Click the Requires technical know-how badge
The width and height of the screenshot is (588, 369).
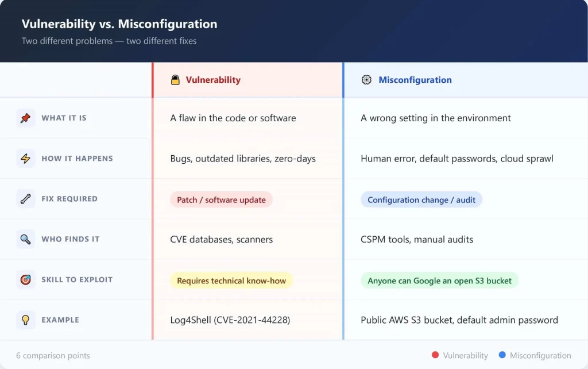231,280
